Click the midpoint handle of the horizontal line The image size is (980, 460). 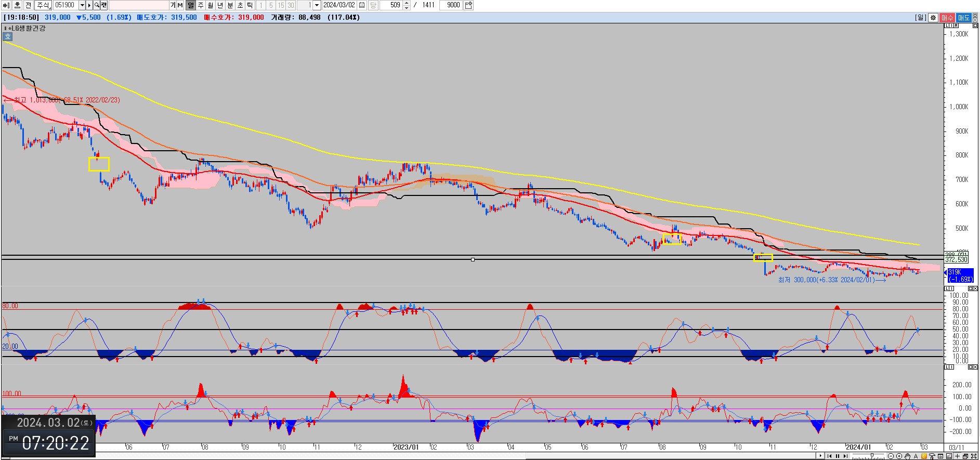click(x=473, y=259)
